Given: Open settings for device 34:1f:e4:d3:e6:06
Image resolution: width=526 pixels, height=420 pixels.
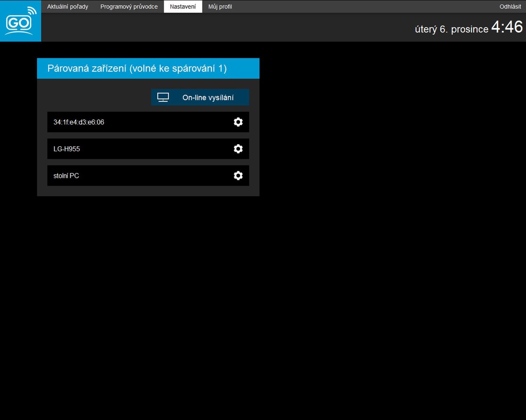Looking at the screenshot, I should coord(238,122).
